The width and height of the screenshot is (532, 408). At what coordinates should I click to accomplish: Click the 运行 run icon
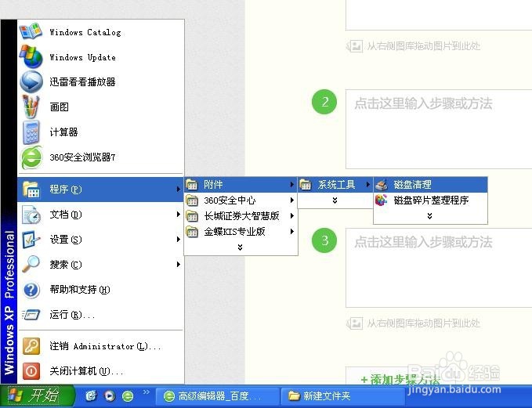point(31,315)
